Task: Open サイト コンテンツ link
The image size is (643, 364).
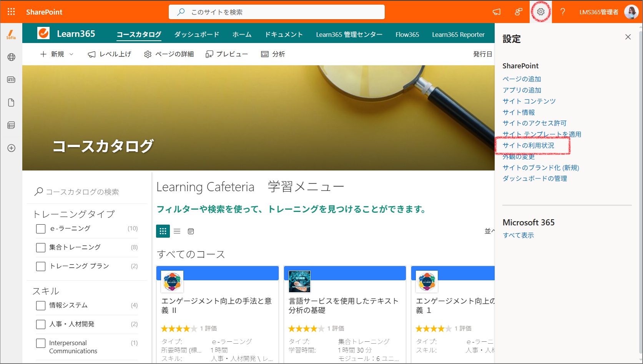Action: coord(529,101)
